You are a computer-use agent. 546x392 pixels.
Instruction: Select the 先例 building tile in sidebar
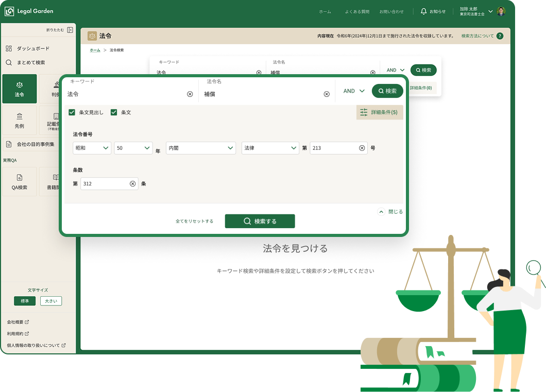[x=20, y=121]
